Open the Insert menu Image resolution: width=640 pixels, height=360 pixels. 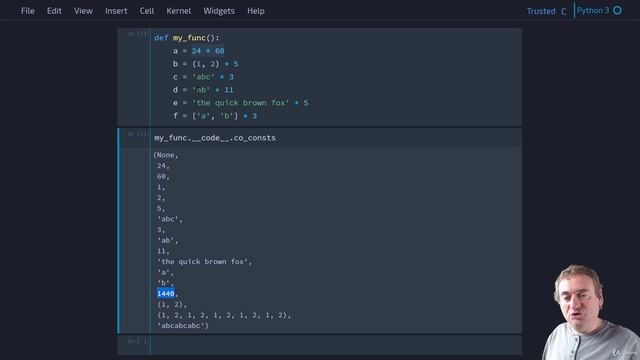(x=116, y=11)
